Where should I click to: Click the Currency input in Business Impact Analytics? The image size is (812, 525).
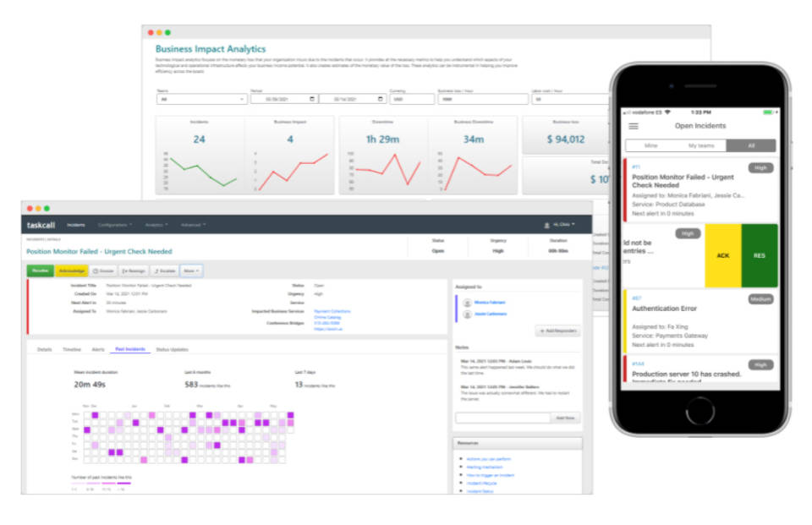[412, 99]
